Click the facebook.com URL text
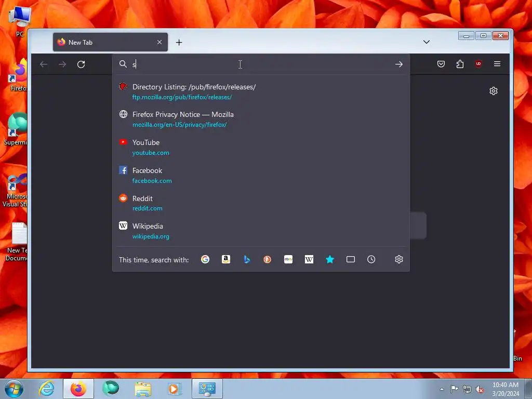The height and width of the screenshot is (399, 532). pos(152,181)
